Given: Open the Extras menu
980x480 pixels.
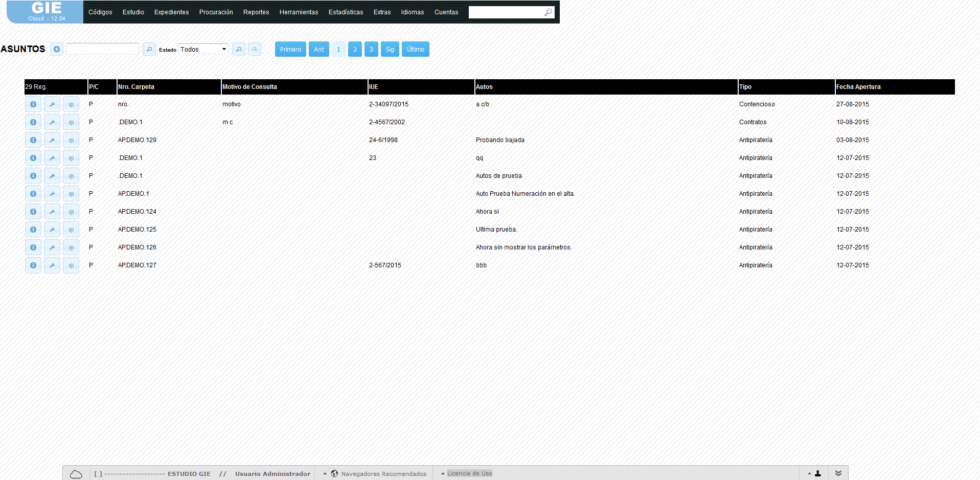Looking at the screenshot, I should (x=382, y=12).
